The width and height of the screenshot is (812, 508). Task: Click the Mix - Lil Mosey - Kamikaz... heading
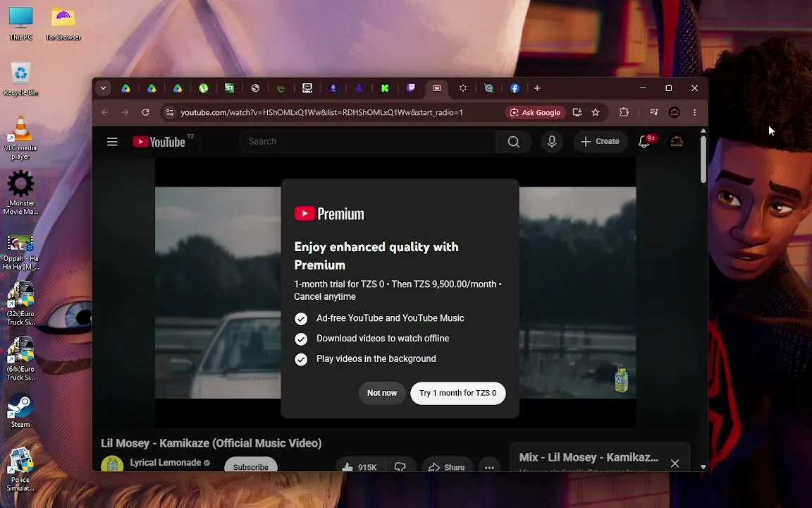[589, 457]
